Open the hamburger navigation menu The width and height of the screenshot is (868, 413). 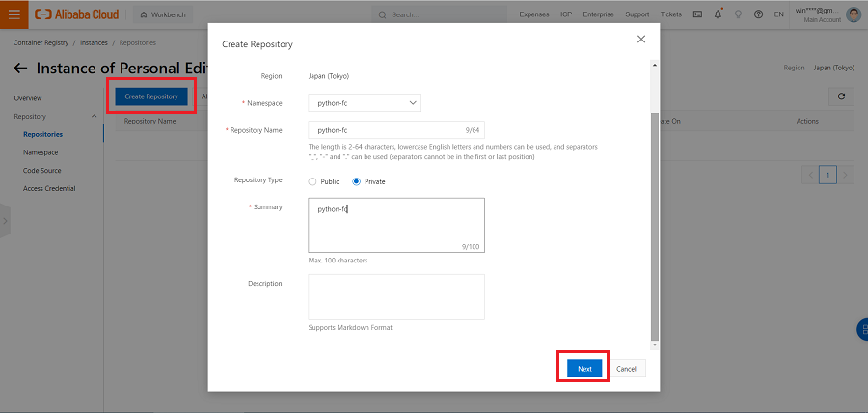[14, 14]
